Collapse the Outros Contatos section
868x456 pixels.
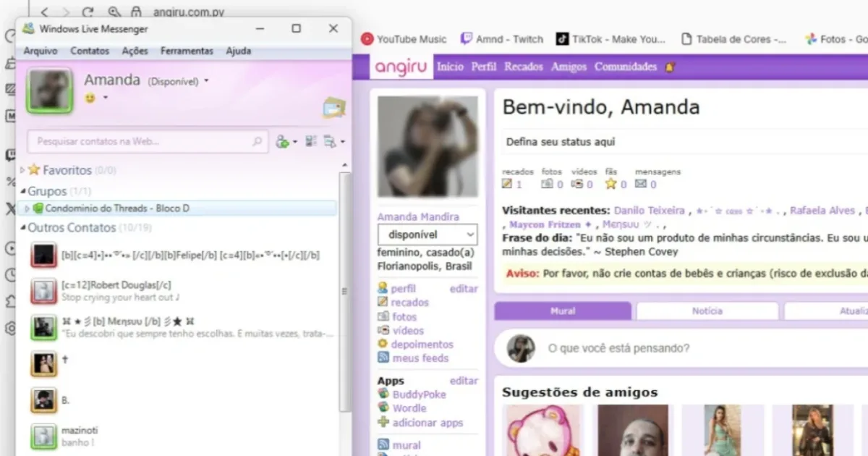[x=23, y=228]
